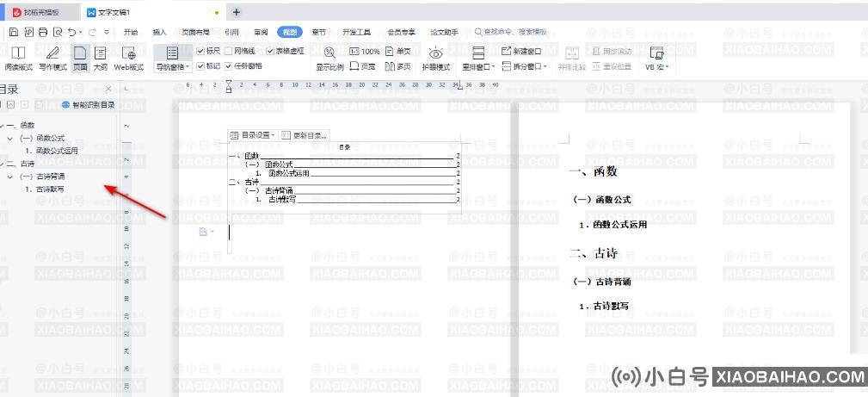
Task: Switch to 大纲 outline view
Action: click(100, 59)
